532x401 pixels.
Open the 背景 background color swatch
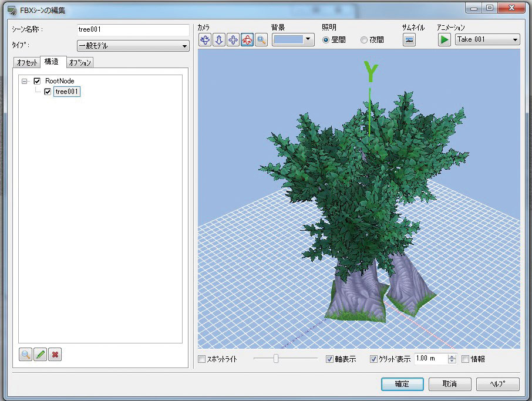pyautogui.click(x=294, y=39)
